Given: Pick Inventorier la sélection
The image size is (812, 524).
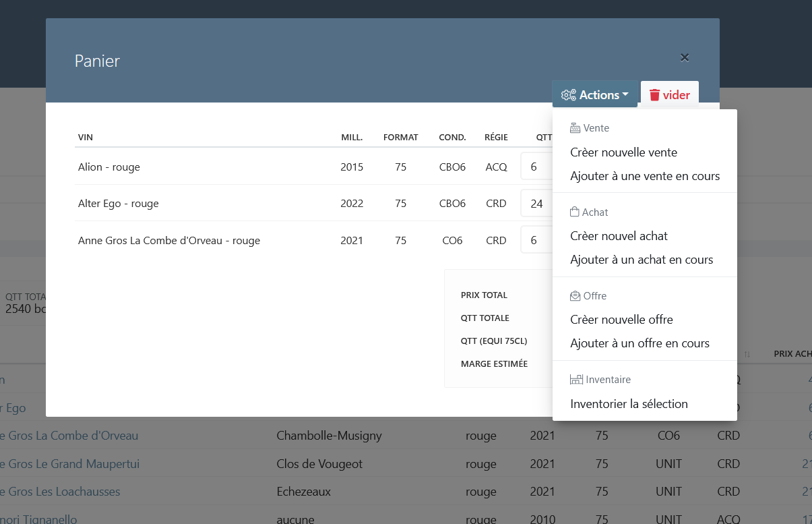Looking at the screenshot, I should (x=629, y=404).
